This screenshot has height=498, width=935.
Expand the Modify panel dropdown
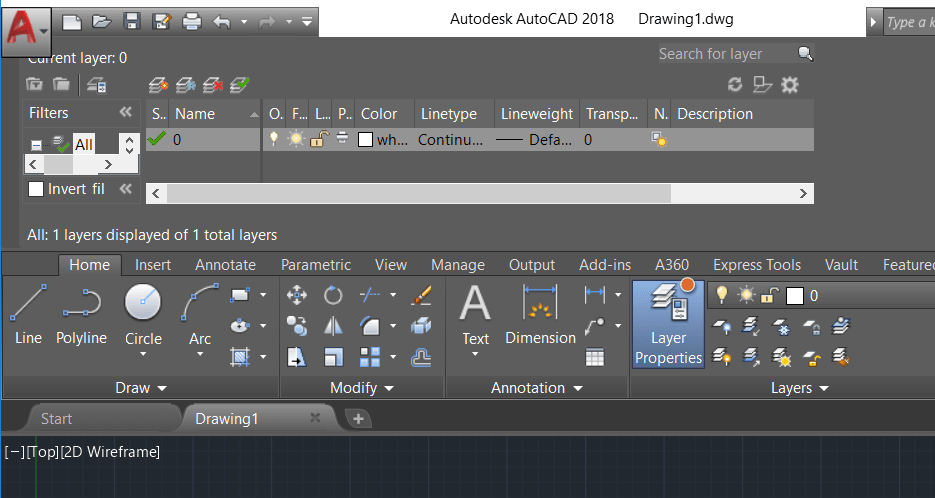[362, 388]
